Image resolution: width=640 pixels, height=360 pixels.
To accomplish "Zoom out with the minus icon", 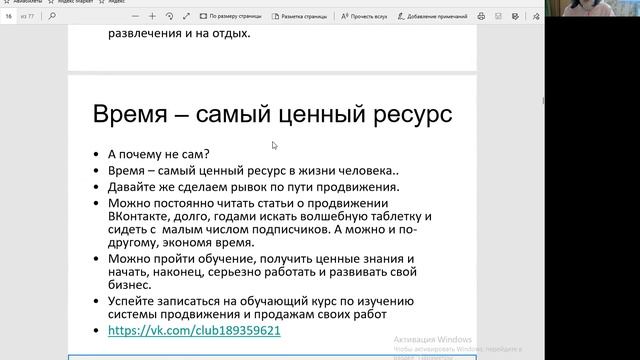I will pyautogui.click(x=136, y=16).
